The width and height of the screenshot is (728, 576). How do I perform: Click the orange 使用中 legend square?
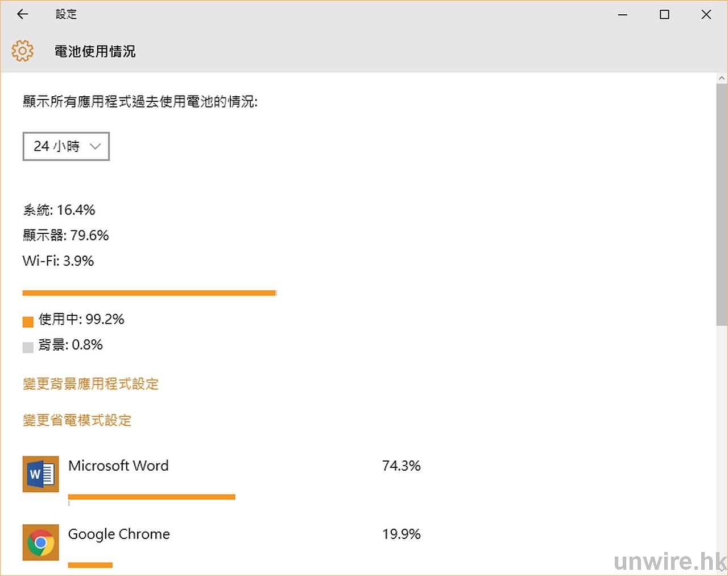(x=28, y=322)
